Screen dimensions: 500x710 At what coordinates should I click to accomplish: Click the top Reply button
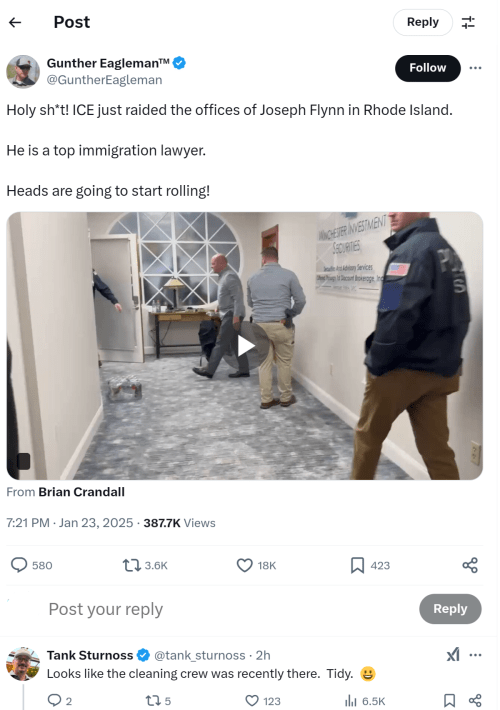coord(423,22)
